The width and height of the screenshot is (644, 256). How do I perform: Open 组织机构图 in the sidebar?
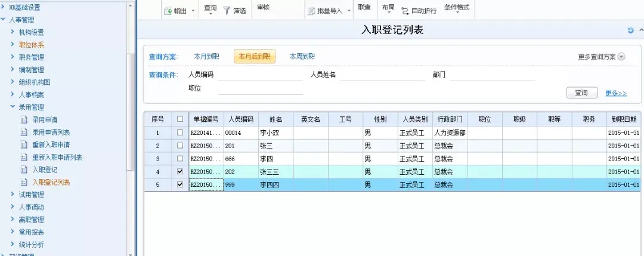tap(35, 82)
